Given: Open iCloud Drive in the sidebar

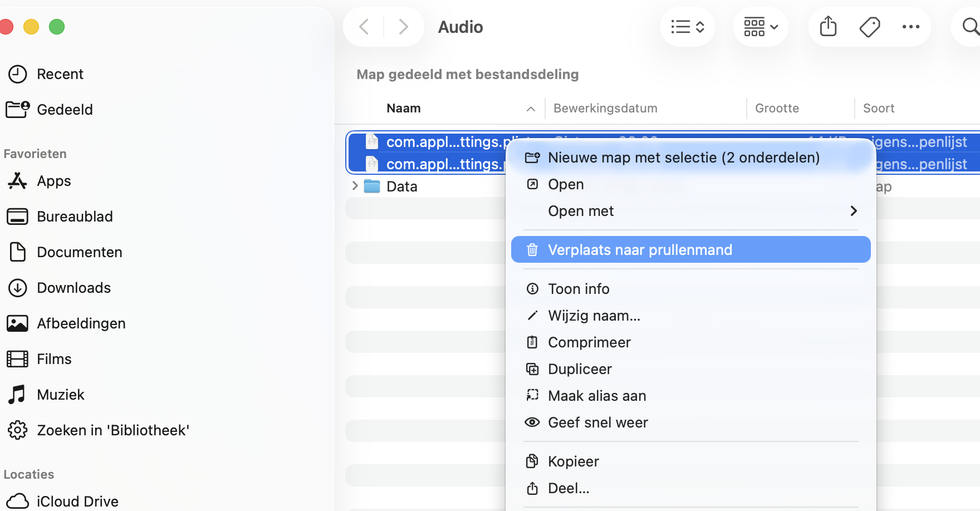Looking at the screenshot, I should 77,500.
